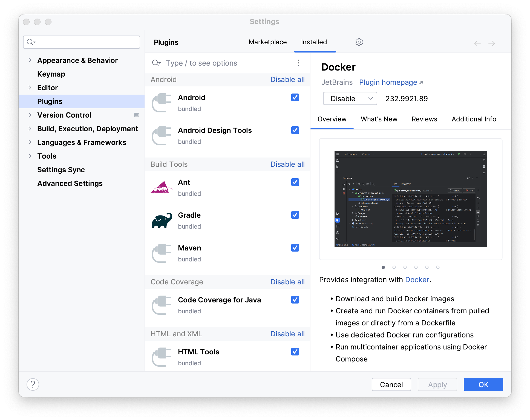
Task: Click the settings search magnifier icon
Action: coord(31,42)
